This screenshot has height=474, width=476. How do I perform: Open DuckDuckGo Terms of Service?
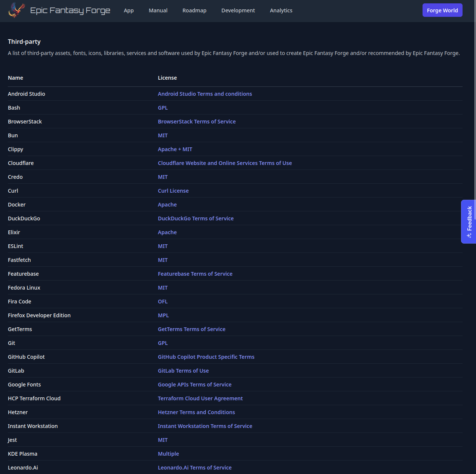click(x=196, y=218)
